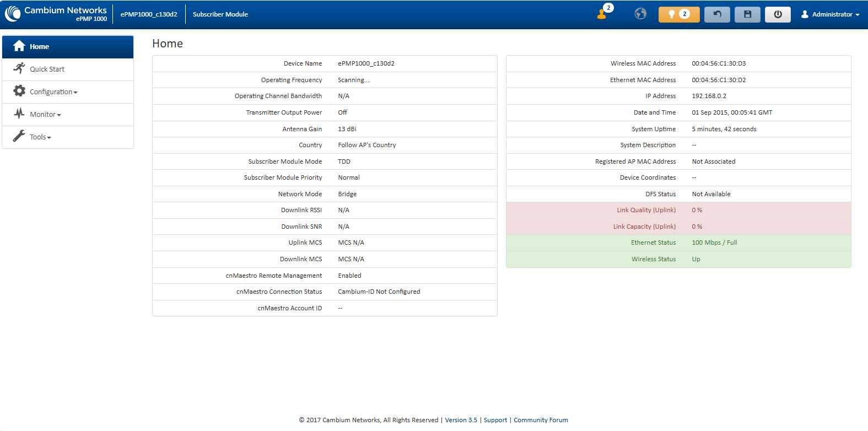The height and width of the screenshot is (431, 868).
Task: Click the Wireless MAC Address value 00:04:56:C1:30:D3
Action: 719,63
